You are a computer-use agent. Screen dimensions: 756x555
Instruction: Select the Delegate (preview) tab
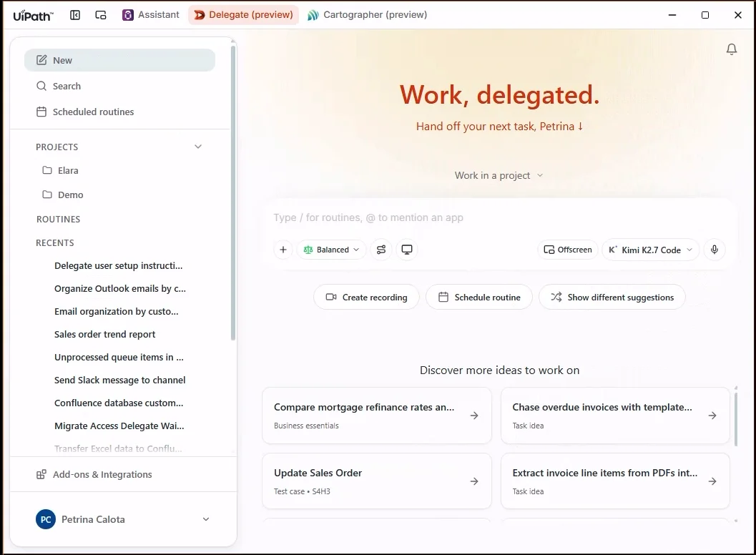pyautogui.click(x=243, y=15)
